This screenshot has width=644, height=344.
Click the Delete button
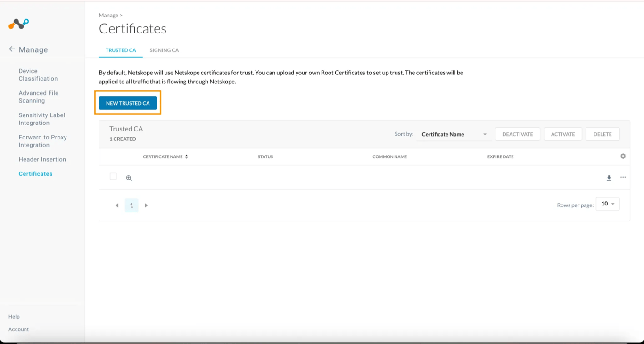tap(603, 134)
